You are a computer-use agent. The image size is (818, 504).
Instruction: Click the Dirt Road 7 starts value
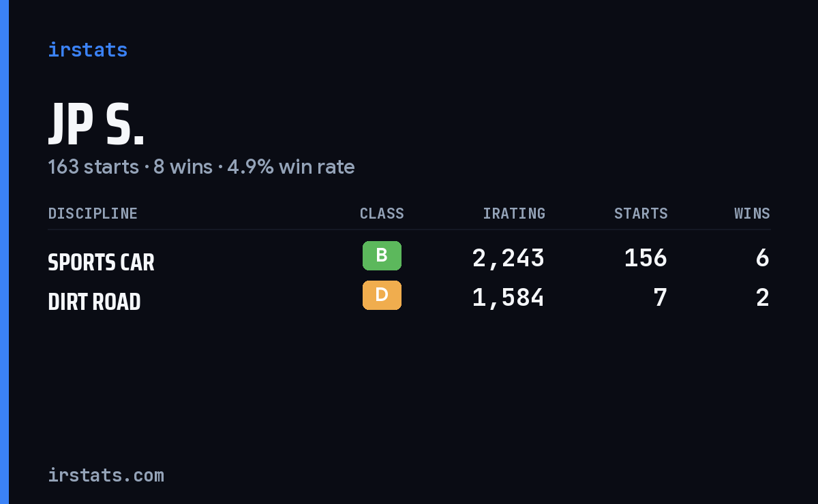(660, 298)
